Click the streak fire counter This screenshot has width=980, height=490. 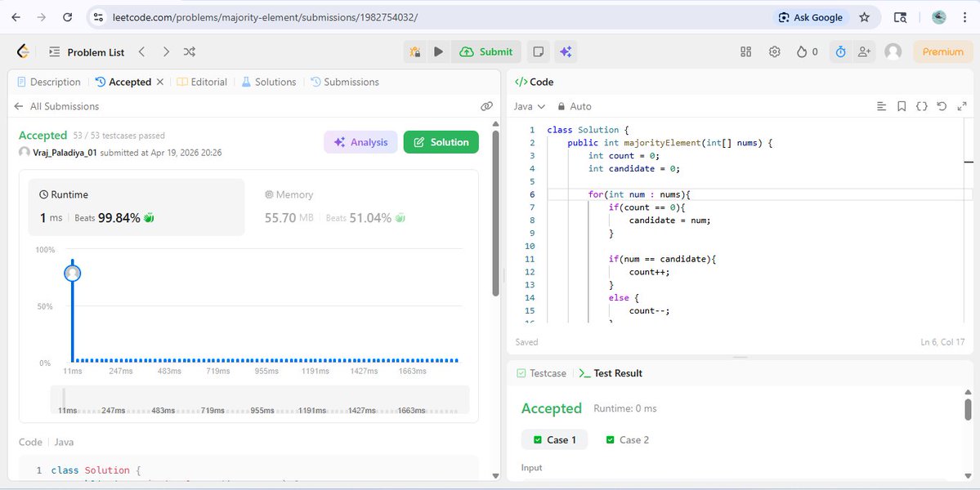click(x=807, y=51)
